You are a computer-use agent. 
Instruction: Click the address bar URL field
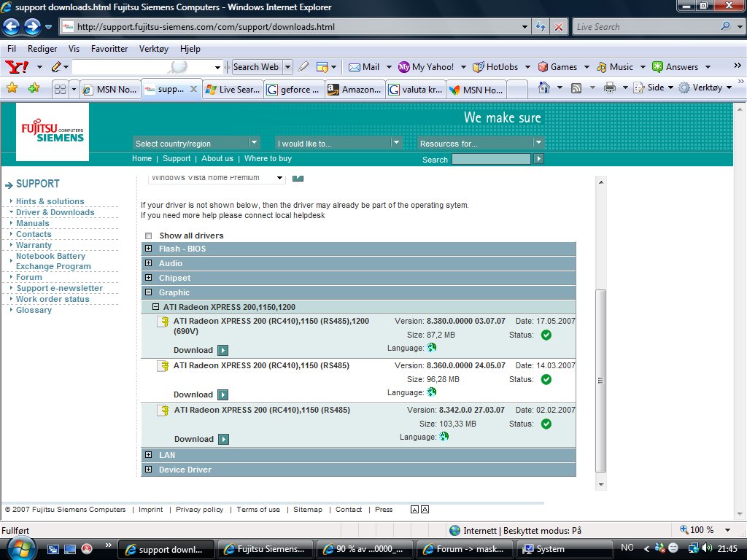(x=295, y=27)
